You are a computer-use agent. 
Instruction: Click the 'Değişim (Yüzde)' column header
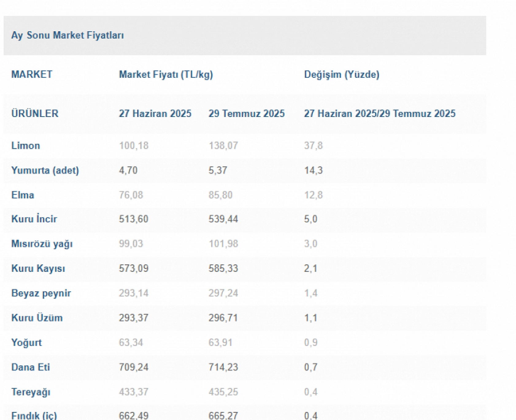click(x=341, y=75)
